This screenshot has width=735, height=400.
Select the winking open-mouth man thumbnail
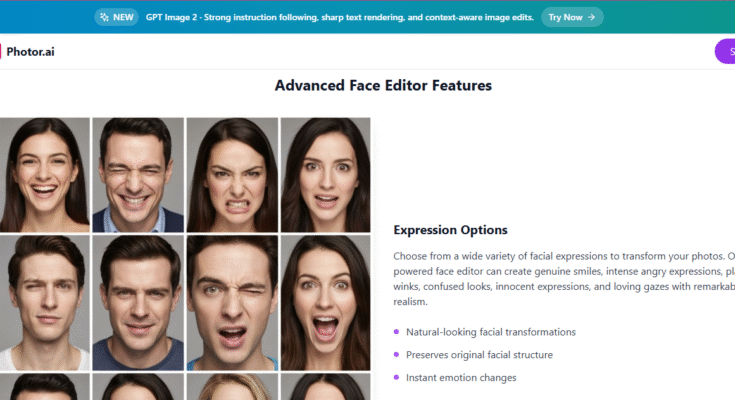click(232, 303)
